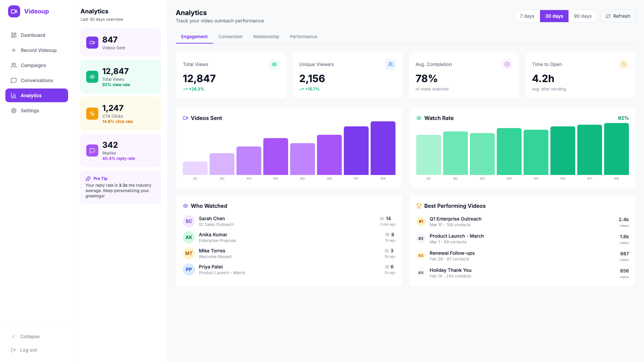Switch to the Conversion tab

point(230,37)
